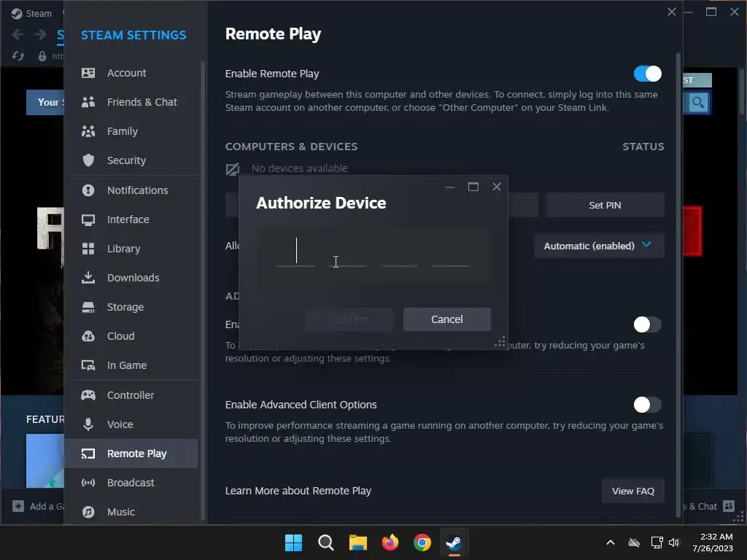This screenshot has height=560, width=747.
Task: Open Storage via the drive icon
Action: (x=88, y=307)
